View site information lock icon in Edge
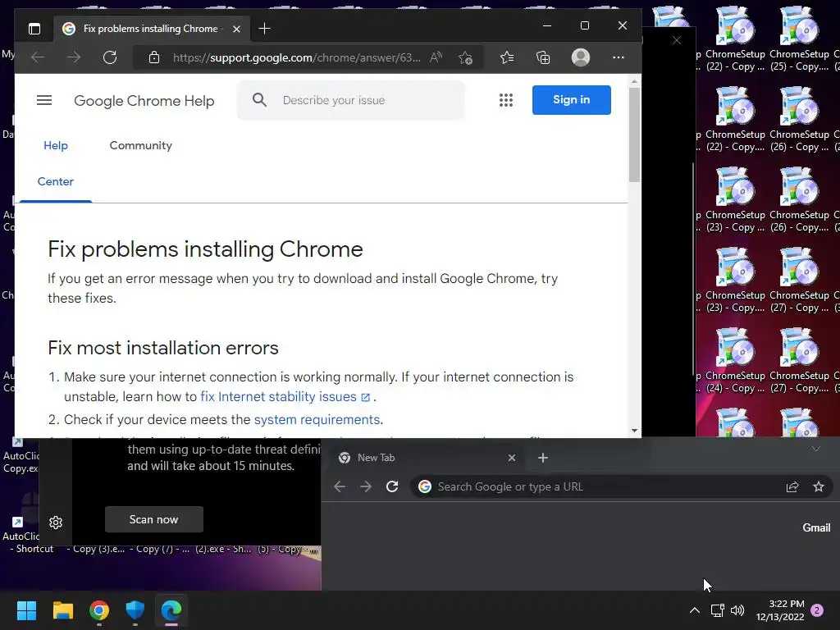 tap(154, 57)
